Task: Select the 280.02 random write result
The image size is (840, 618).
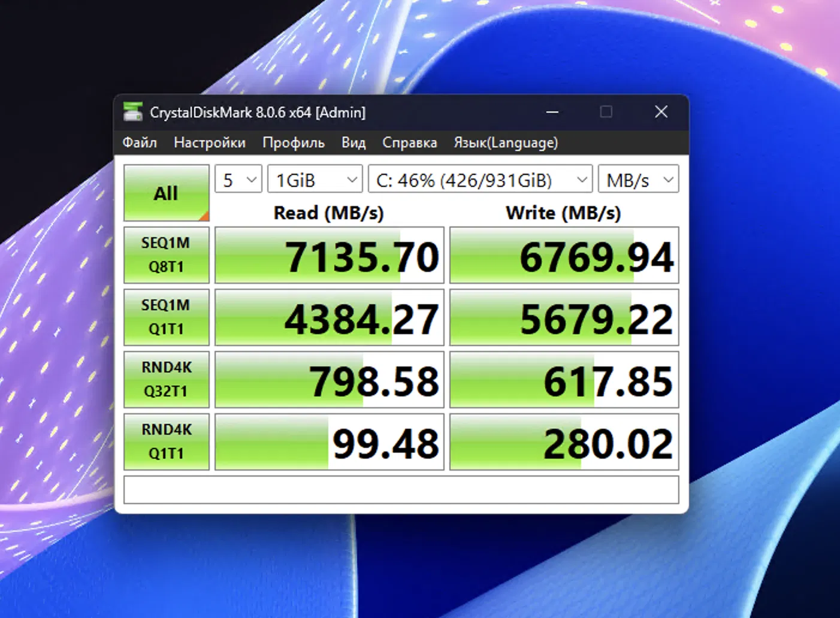Action: [564, 442]
